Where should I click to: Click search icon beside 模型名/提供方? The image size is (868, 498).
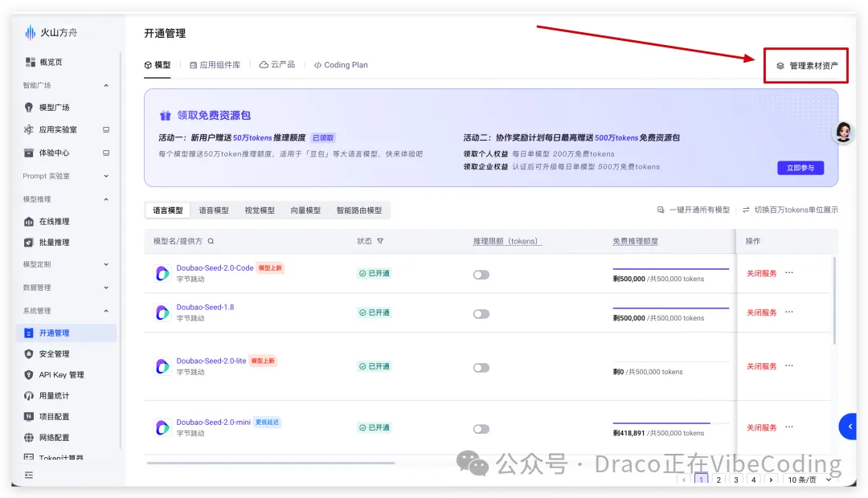[211, 241]
